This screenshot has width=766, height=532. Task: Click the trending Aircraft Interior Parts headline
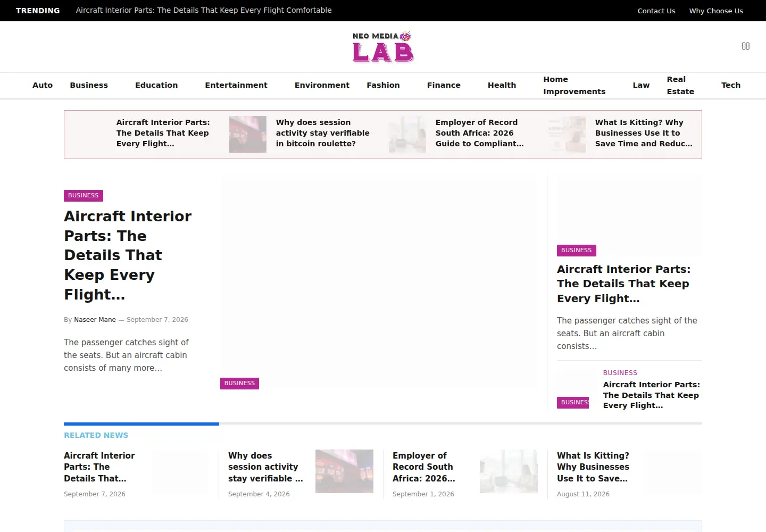tap(204, 10)
